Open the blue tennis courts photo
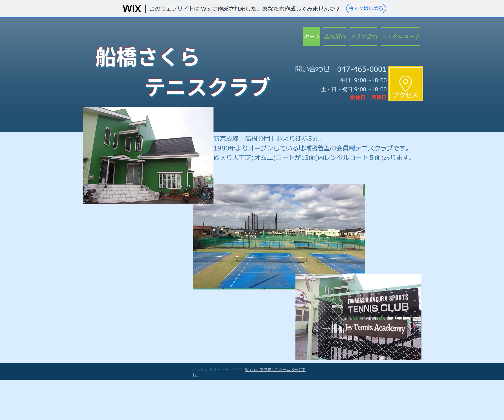 click(x=279, y=236)
